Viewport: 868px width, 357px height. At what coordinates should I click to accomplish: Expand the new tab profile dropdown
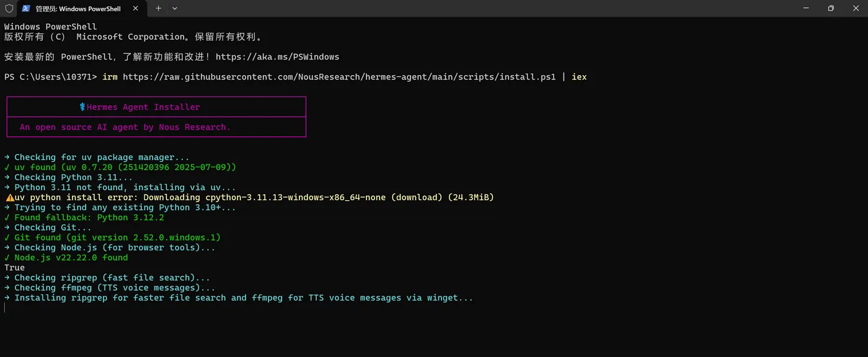pyautogui.click(x=175, y=9)
